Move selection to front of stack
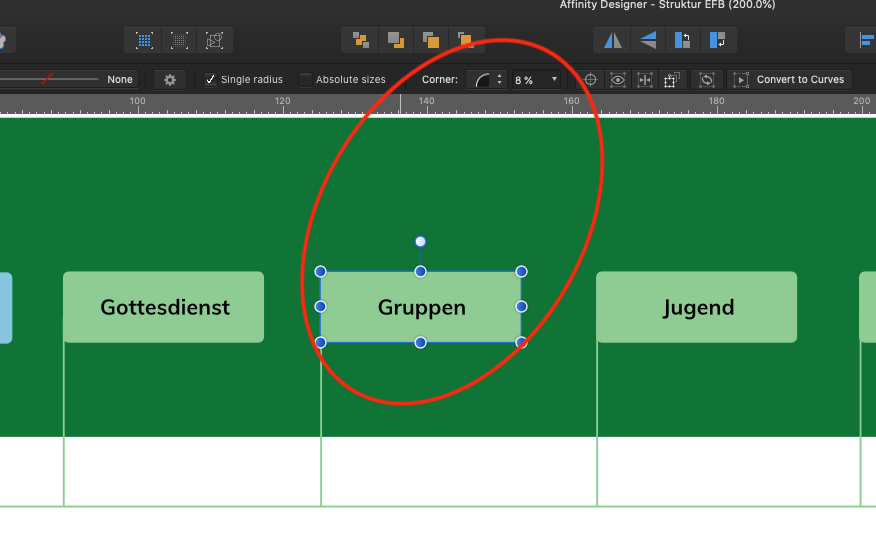Viewport: 876px width, 545px height. (465, 40)
